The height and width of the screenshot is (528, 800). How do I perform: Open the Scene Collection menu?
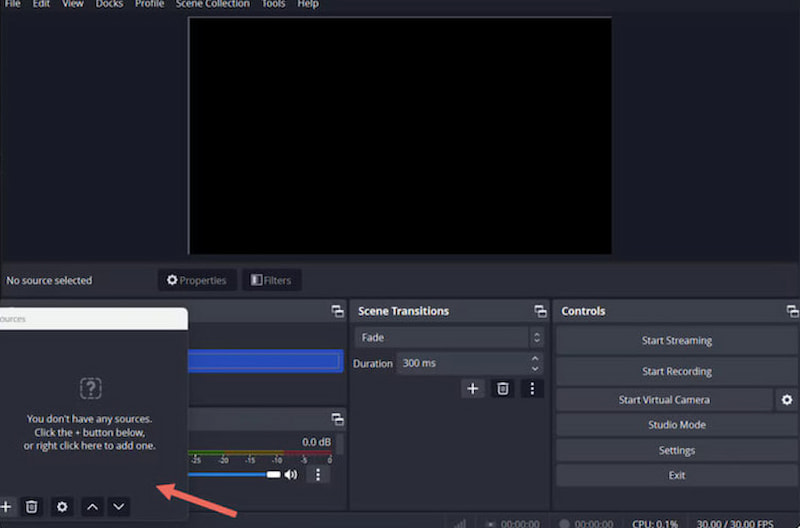[x=213, y=4]
